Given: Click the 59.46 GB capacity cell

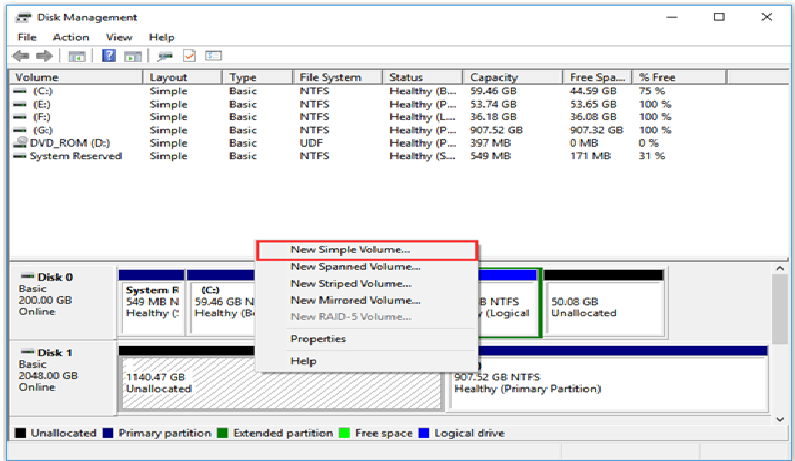Looking at the screenshot, I should (x=493, y=91).
